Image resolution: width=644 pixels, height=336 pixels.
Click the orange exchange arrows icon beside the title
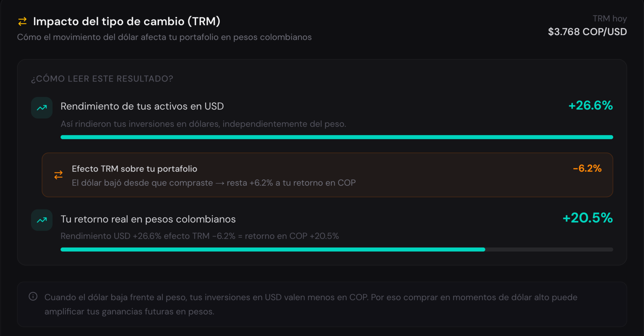[x=22, y=22]
